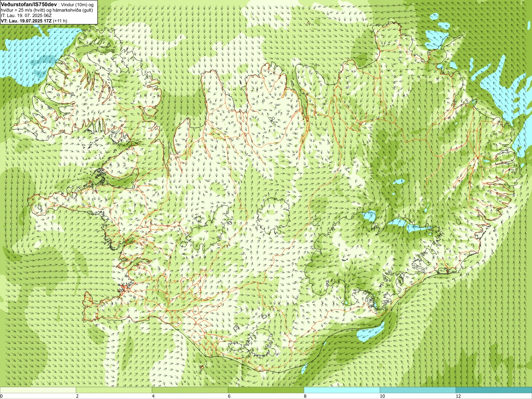532x399 pixels.
Task: Click the legend value label '8'
Action: pos(305,397)
